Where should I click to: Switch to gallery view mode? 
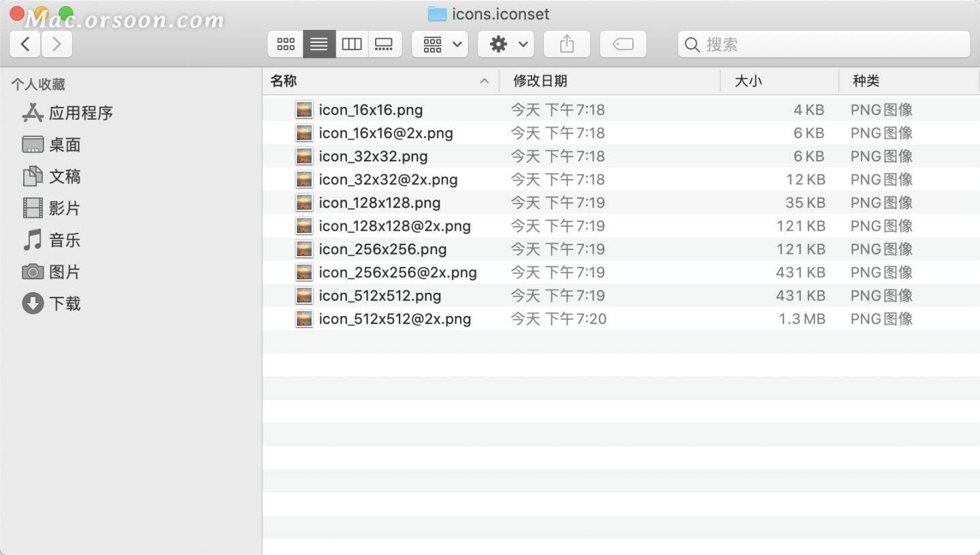[x=384, y=44]
